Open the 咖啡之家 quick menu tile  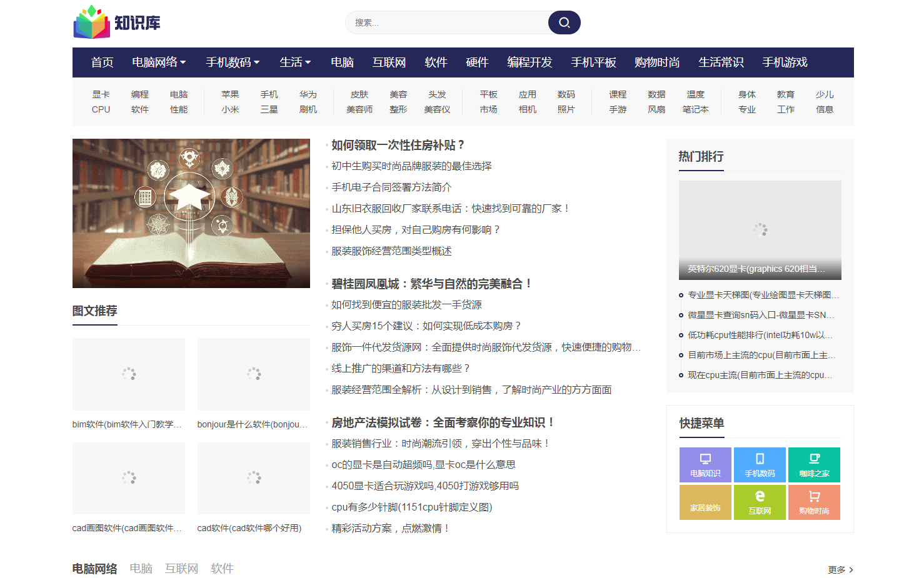point(814,465)
